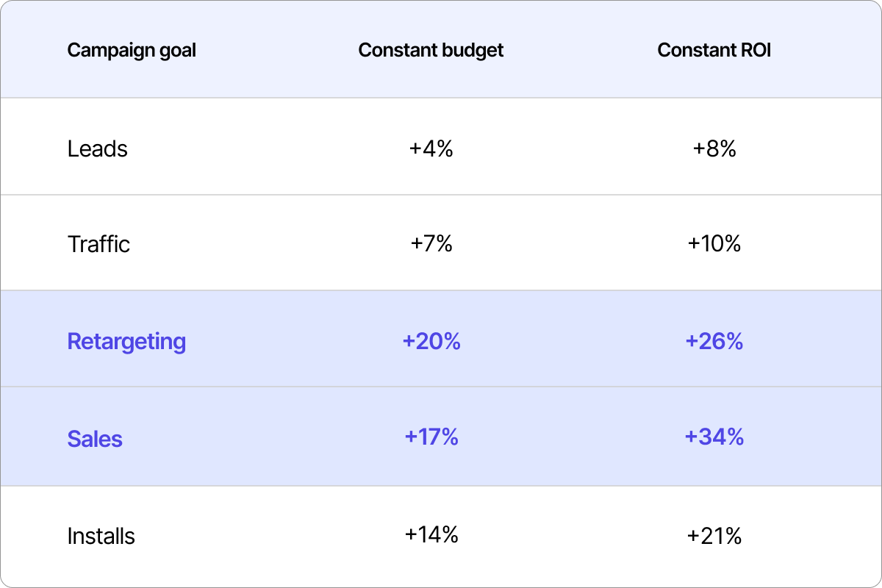Select the Traffic row label
Image resolution: width=882 pixels, height=588 pixels.
click(x=98, y=244)
